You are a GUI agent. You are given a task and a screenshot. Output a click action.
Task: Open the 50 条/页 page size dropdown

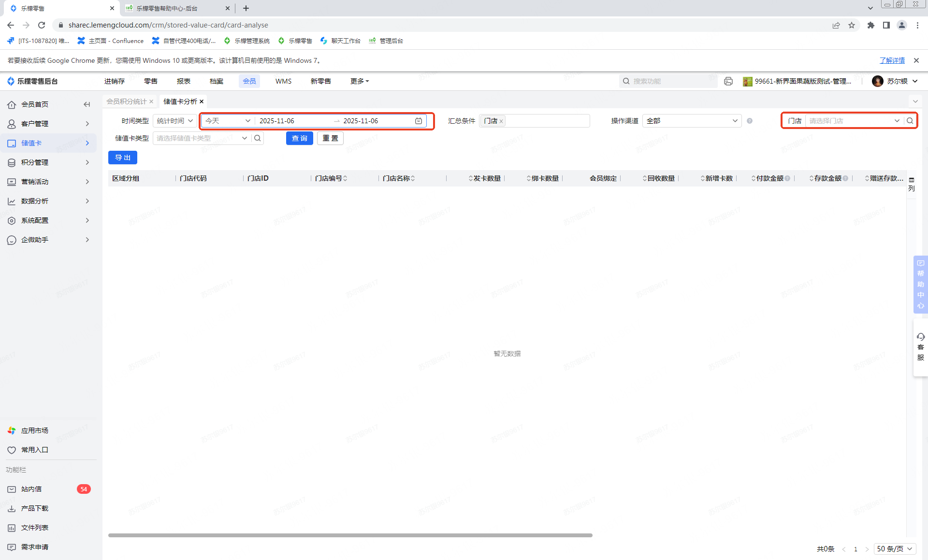click(x=894, y=549)
